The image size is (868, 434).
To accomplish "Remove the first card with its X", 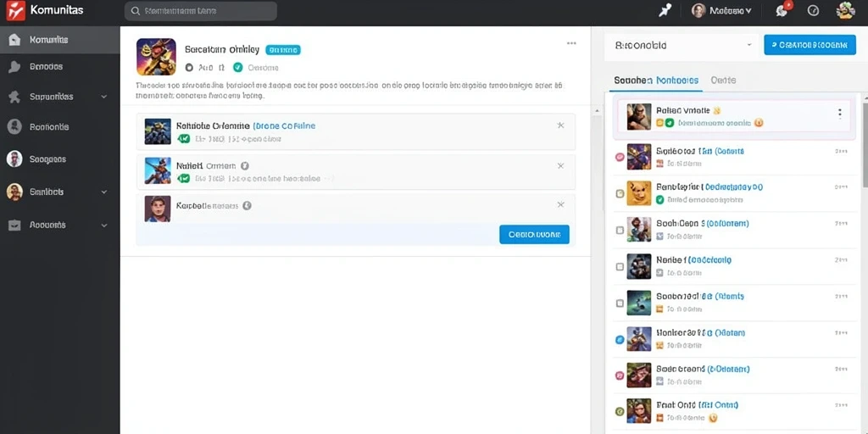I will point(560,125).
